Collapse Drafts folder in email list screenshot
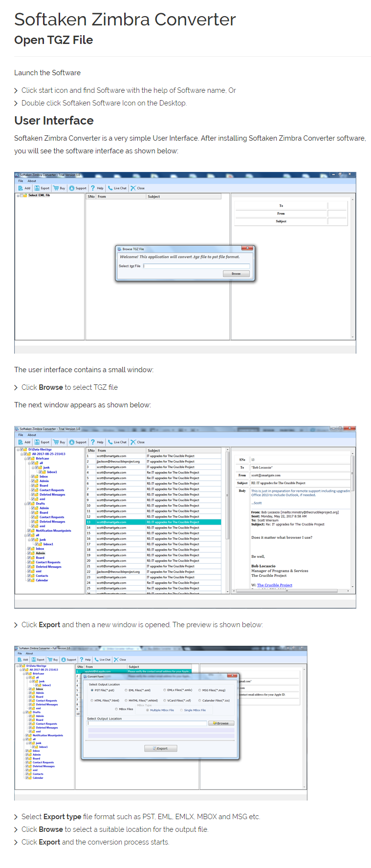The height and width of the screenshot is (868, 371). [25, 504]
